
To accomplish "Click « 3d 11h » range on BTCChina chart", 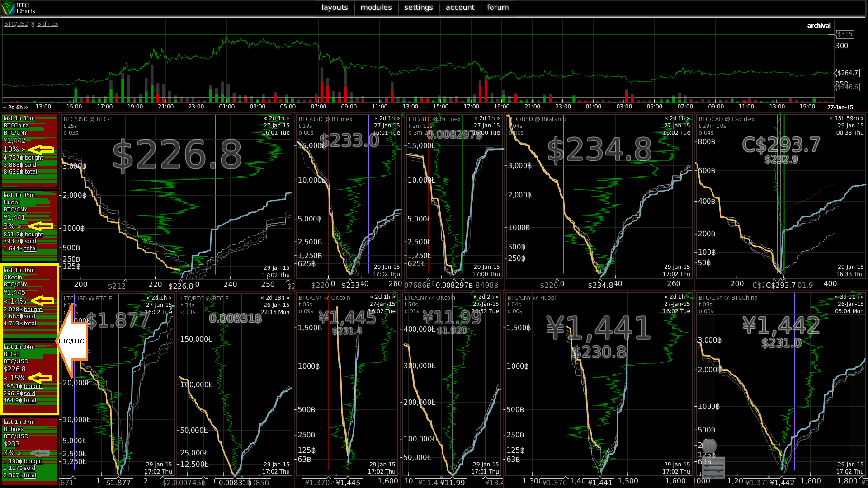I will tap(849, 297).
